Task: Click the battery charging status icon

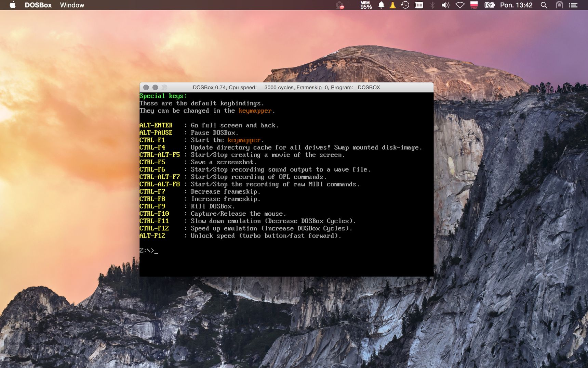Action: point(490,5)
